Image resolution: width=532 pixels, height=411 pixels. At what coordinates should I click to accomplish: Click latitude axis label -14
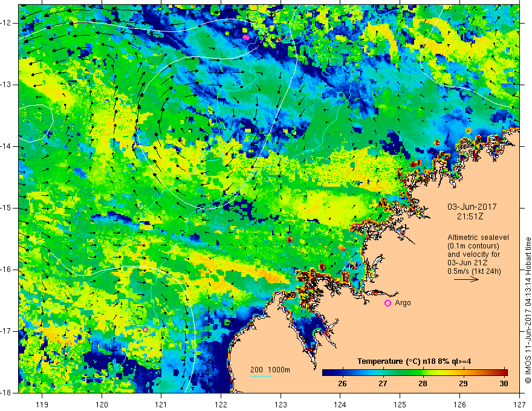(6, 146)
